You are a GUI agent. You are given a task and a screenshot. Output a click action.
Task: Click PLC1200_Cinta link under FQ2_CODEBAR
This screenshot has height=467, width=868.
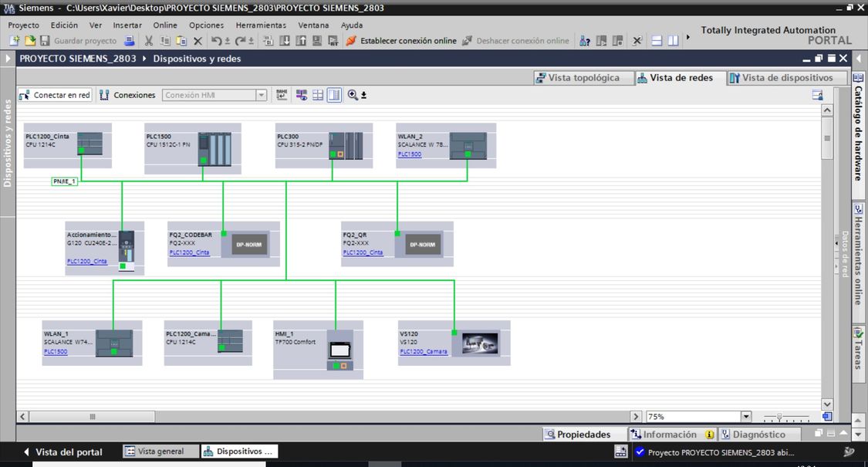(x=189, y=252)
